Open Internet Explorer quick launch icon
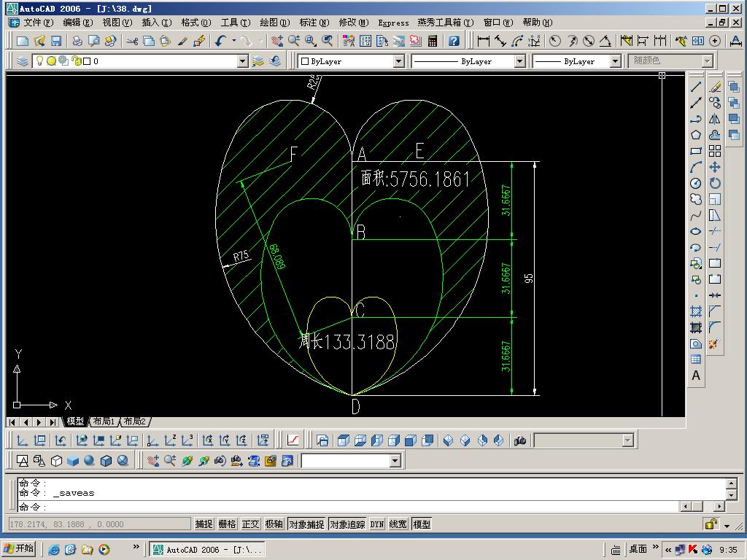 [x=54, y=550]
